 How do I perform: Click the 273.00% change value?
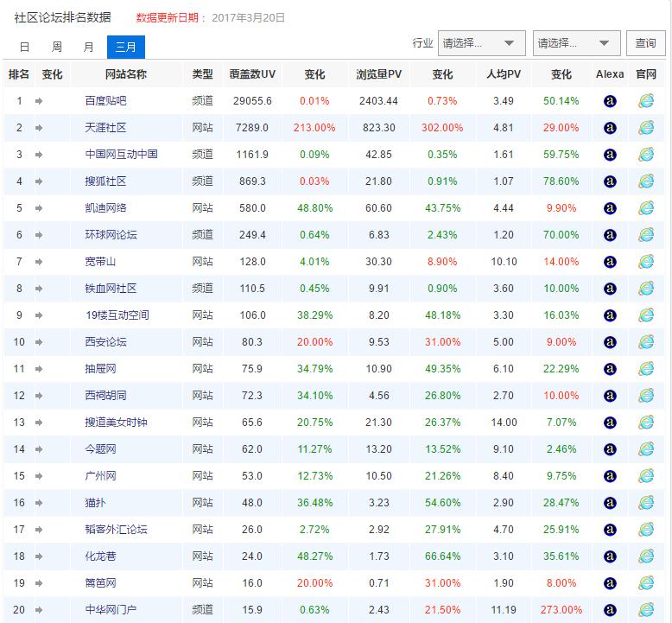coord(561,610)
